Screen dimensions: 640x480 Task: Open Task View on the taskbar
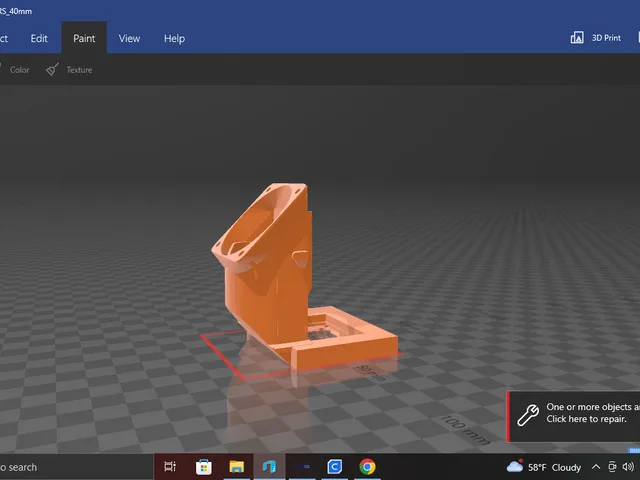pyautogui.click(x=170, y=466)
